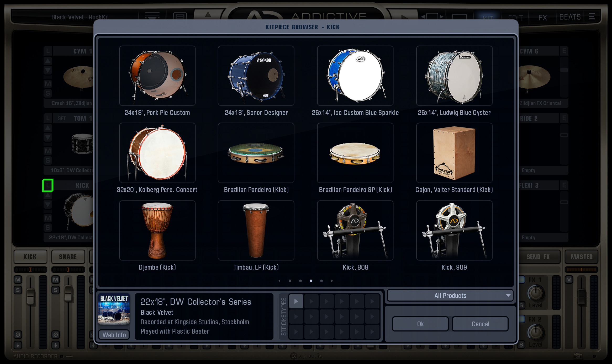612x364 pixels.
Task: Open the hamburger menu at top right
Action: (592, 17)
